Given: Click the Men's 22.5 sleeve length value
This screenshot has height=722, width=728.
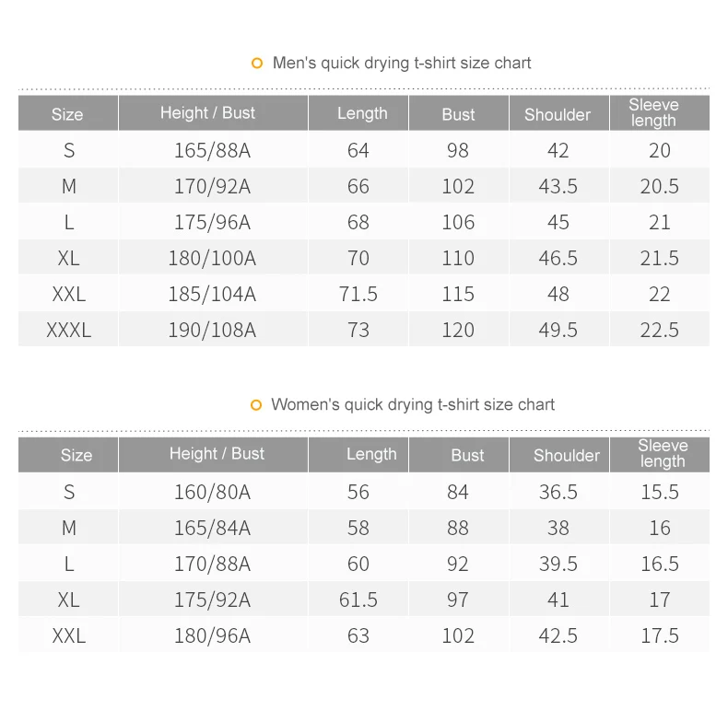Looking at the screenshot, I should (659, 330).
